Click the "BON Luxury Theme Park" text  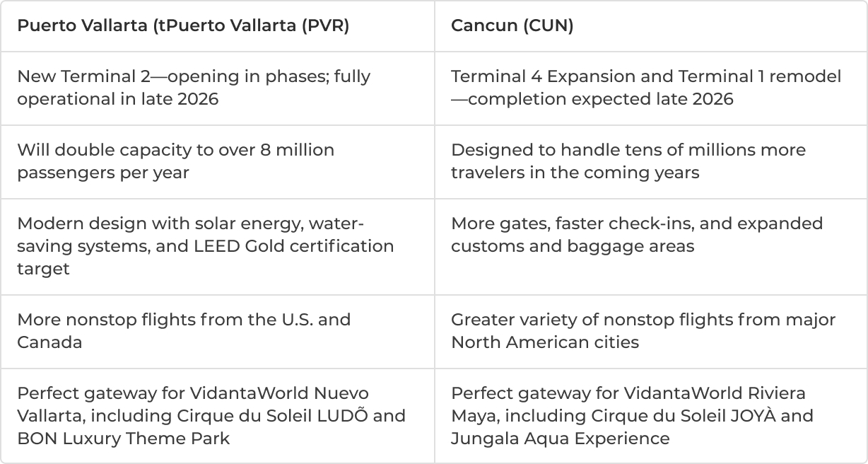click(x=124, y=439)
